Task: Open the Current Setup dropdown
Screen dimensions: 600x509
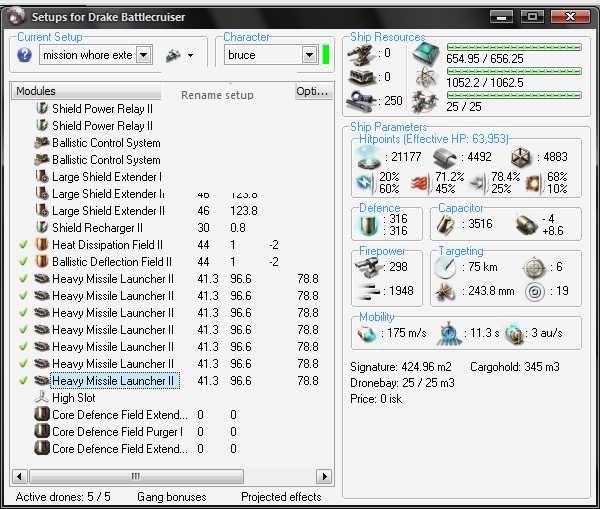Action: pos(144,55)
